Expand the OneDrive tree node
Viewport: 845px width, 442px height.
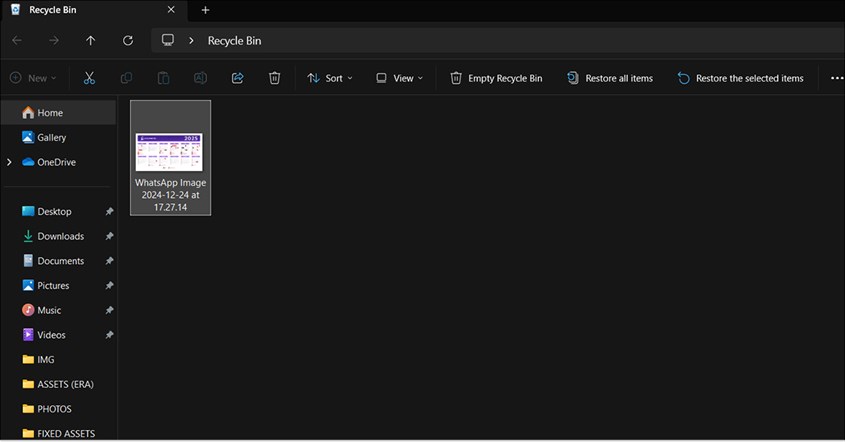(x=9, y=162)
